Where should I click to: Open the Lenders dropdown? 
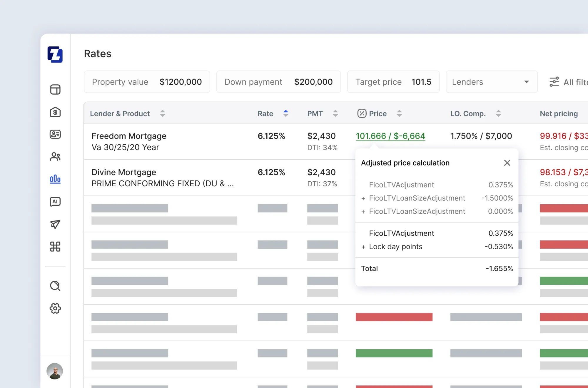pos(491,82)
